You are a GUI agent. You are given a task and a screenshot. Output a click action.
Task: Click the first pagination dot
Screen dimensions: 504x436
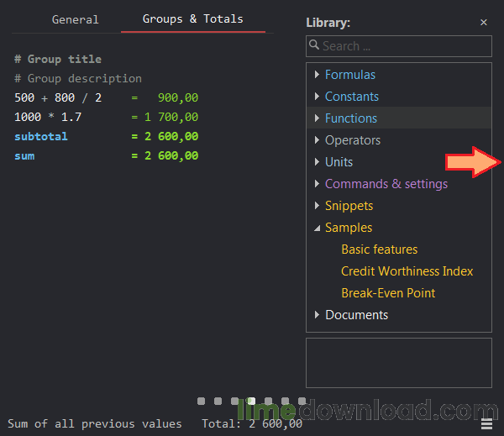tap(202, 402)
